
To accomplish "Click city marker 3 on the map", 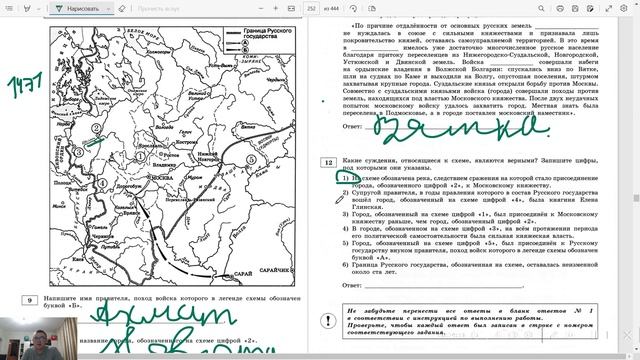I will [78, 152].
